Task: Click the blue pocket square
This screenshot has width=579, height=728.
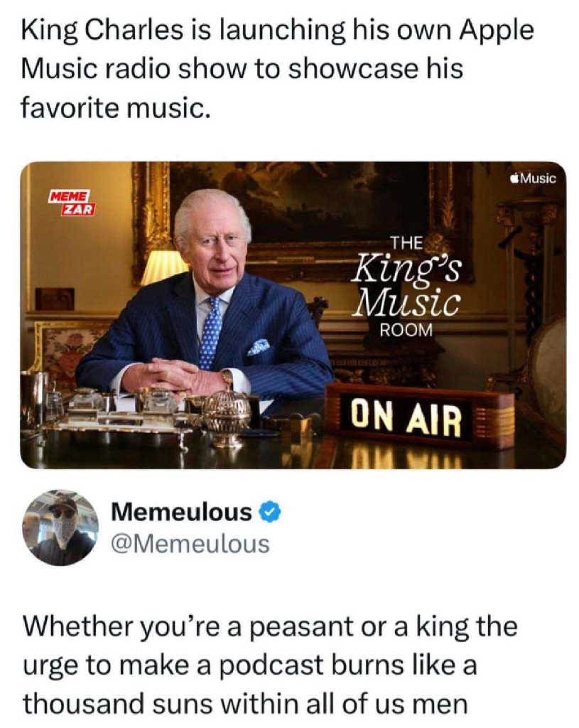Action: click(259, 346)
